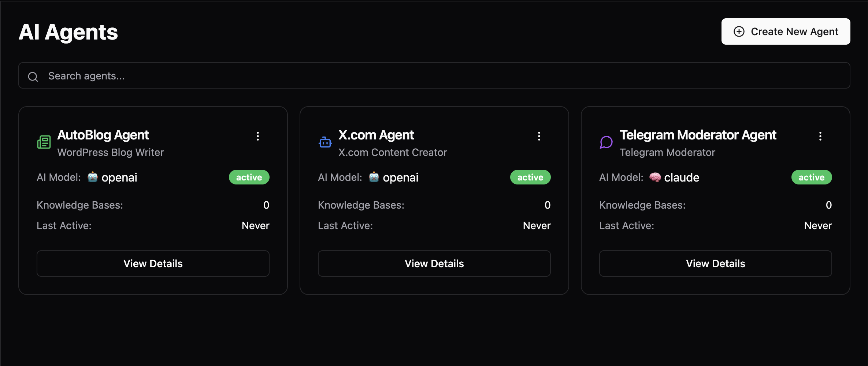Click the active status badge on X.com Agent
This screenshot has height=366, width=868.
click(530, 178)
